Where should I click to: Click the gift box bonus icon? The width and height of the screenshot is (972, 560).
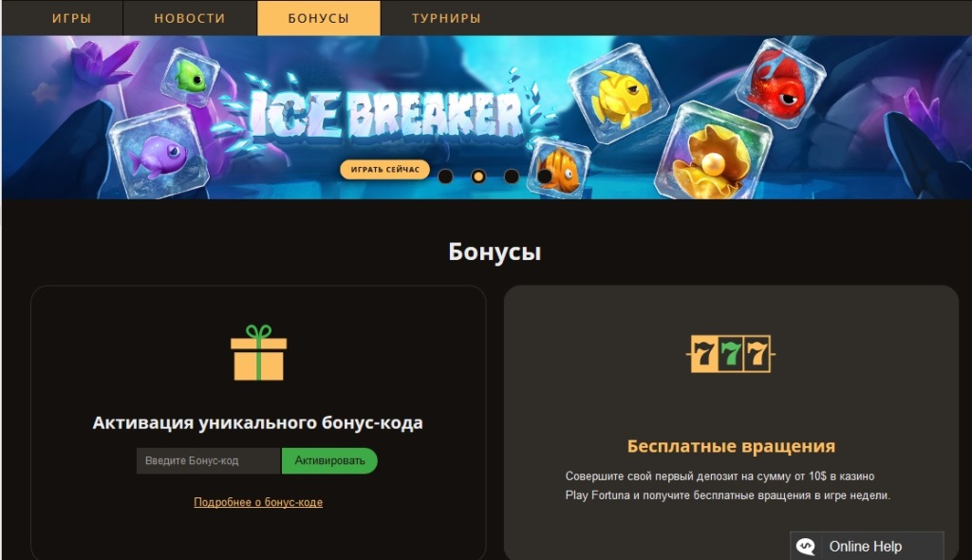[258, 353]
